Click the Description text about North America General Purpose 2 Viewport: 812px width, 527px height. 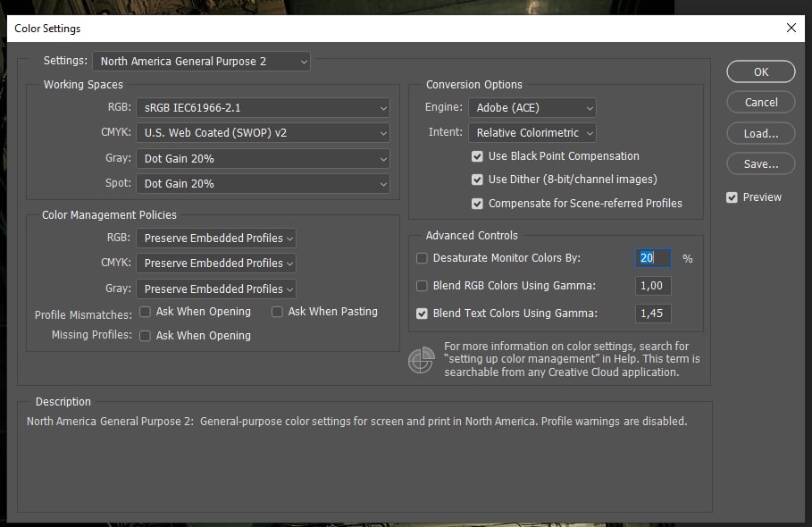pyautogui.click(x=356, y=422)
